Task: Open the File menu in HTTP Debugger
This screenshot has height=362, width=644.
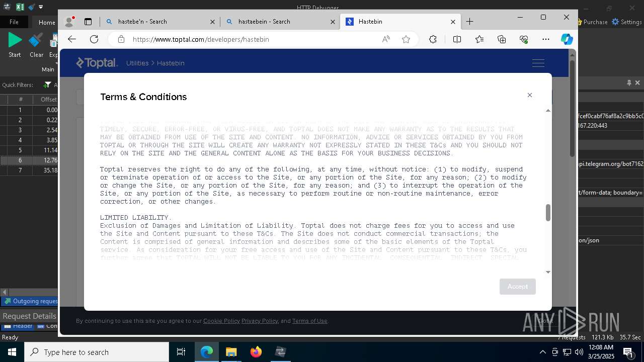Action: click(x=14, y=22)
